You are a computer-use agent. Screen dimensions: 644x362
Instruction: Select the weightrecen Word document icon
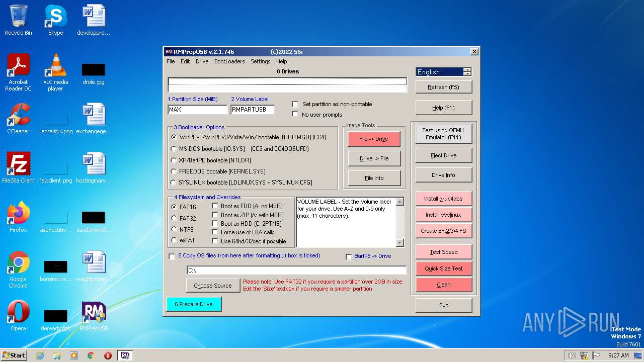[x=94, y=266]
